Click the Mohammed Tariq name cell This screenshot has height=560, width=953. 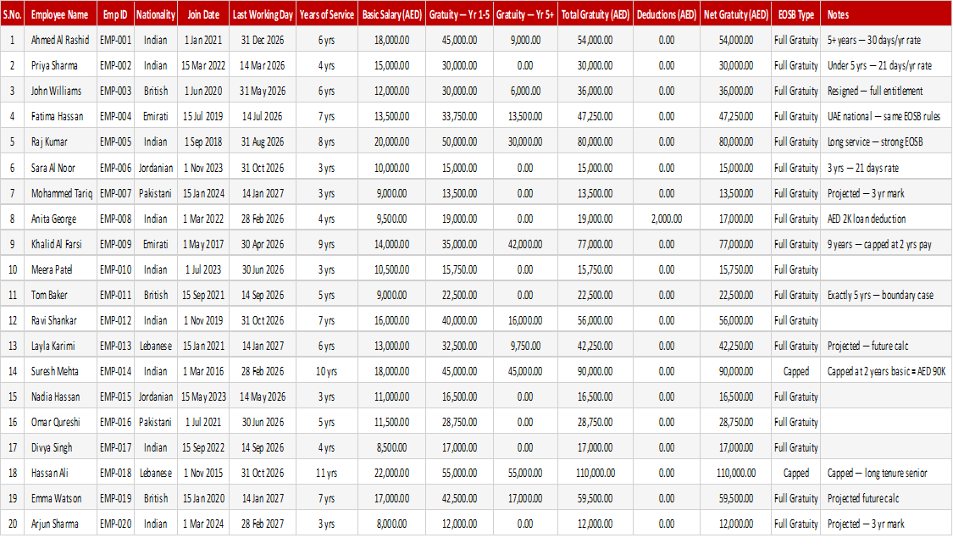click(61, 194)
